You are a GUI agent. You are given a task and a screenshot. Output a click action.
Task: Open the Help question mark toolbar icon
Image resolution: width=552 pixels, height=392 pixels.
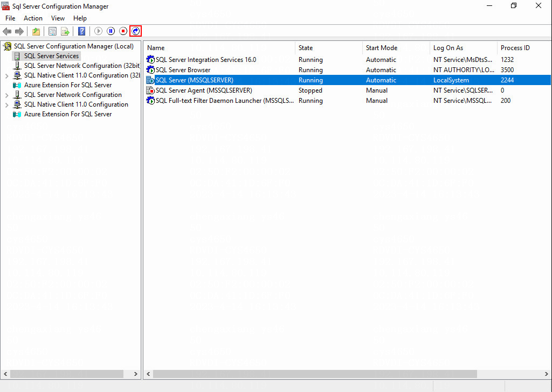[x=82, y=31]
